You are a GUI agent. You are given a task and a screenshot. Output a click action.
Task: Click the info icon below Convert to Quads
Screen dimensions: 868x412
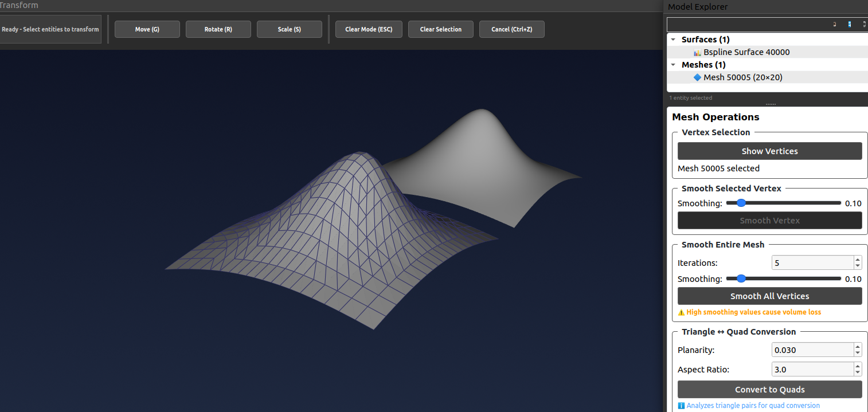[x=681, y=406]
